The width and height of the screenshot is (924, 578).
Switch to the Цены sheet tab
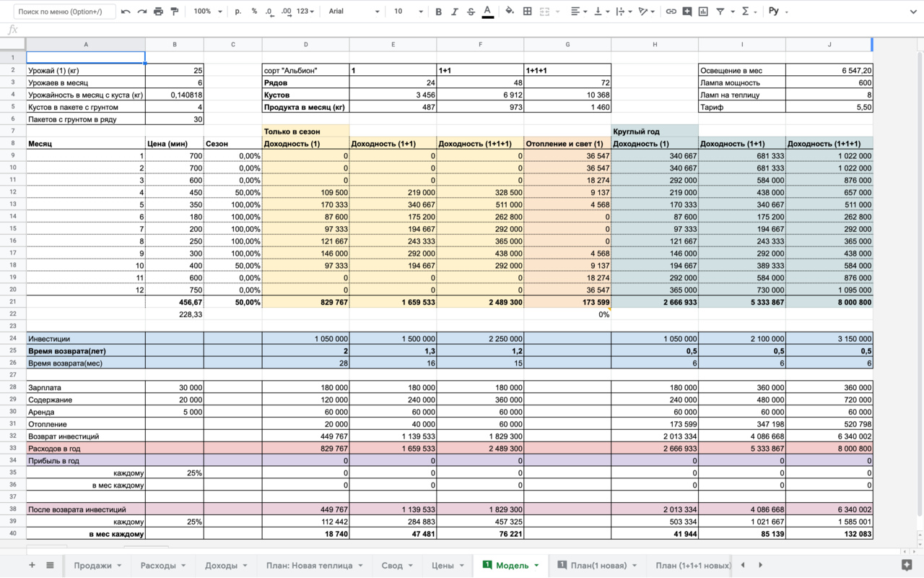[448, 565]
